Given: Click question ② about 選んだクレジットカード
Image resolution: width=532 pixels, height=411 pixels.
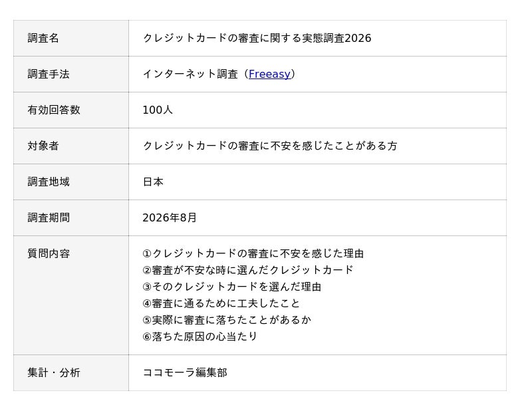Looking at the screenshot, I should pyautogui.click(x=248, y=270).
